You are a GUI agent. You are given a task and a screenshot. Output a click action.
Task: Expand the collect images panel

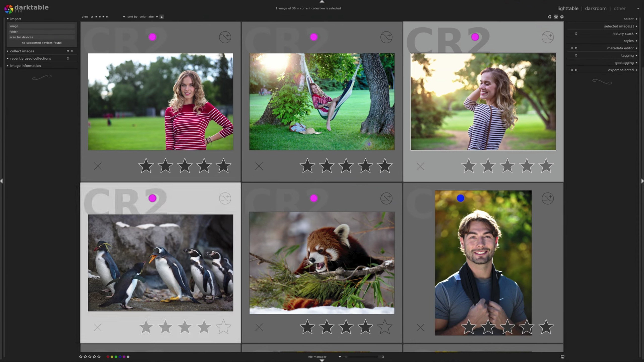point(22,51)
